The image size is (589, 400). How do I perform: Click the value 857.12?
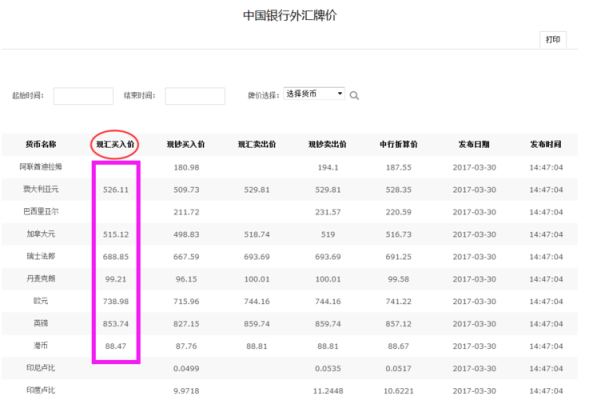[399, 324]
